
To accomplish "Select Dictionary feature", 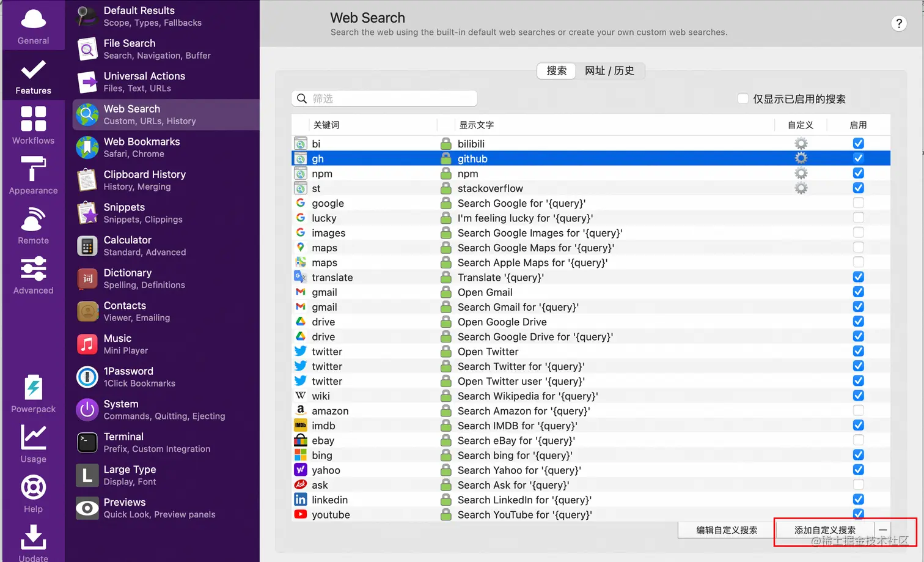I will pos(166,279).
